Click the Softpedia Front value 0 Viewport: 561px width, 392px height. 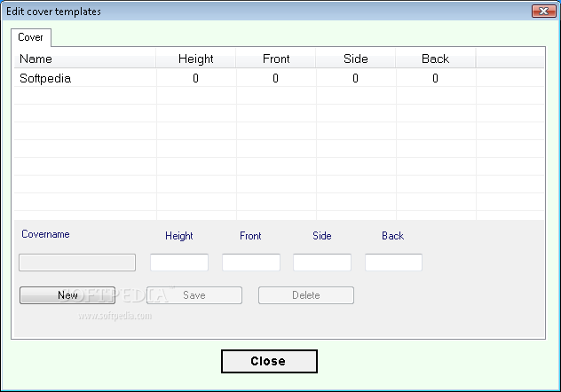[x=275, y=78]
